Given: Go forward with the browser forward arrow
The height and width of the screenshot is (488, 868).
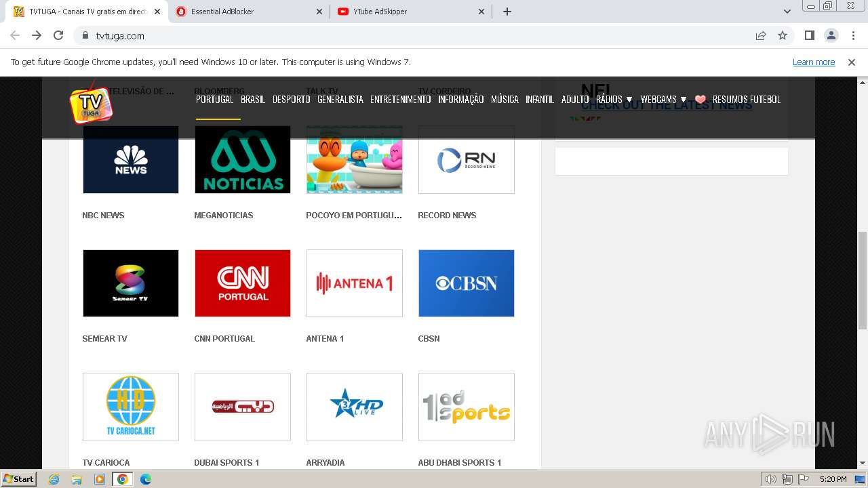Looking at the screenshot, I should (37, 35).
